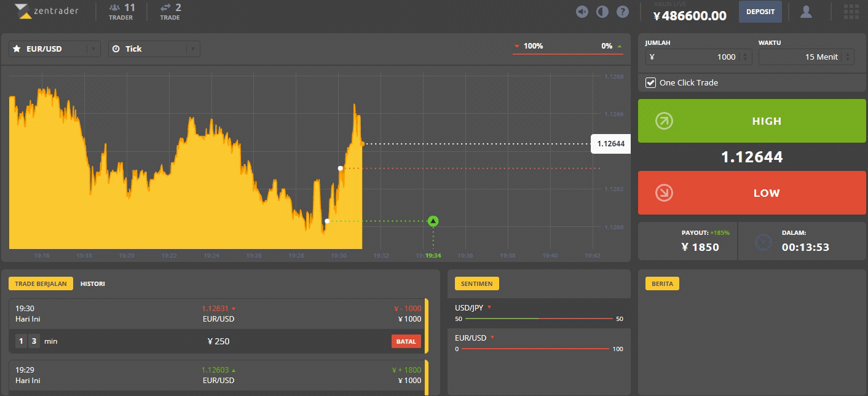Toggle contrast theme half-circle icon
The height and width of the screenshot is (396, 868).
[602, 12]
